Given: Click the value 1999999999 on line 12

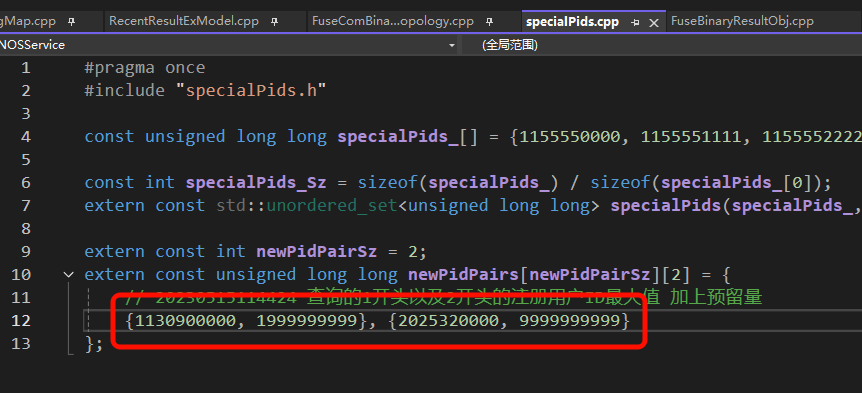Looking at the screenshot, I should tap(307, 320).
